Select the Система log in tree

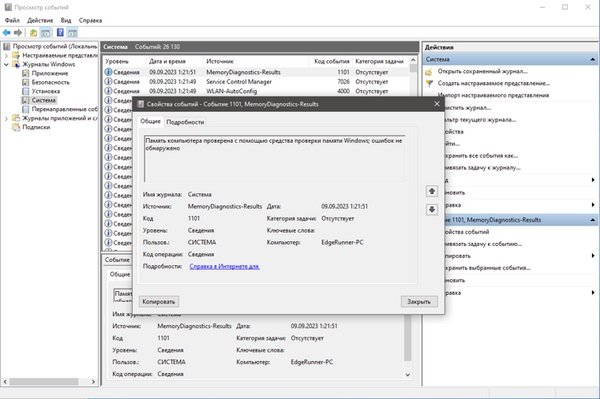[x=44, y=100]
